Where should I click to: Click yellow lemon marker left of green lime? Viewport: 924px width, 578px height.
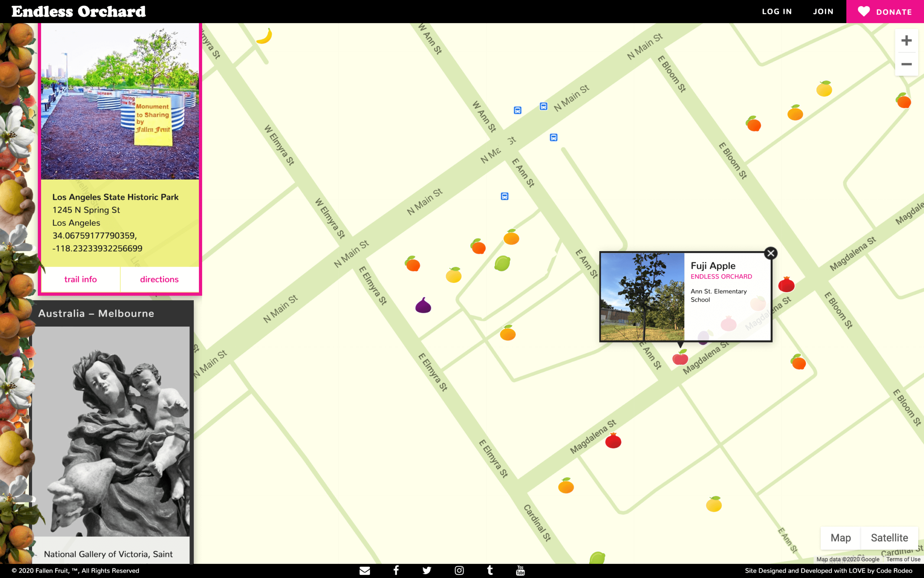point(454,275)
